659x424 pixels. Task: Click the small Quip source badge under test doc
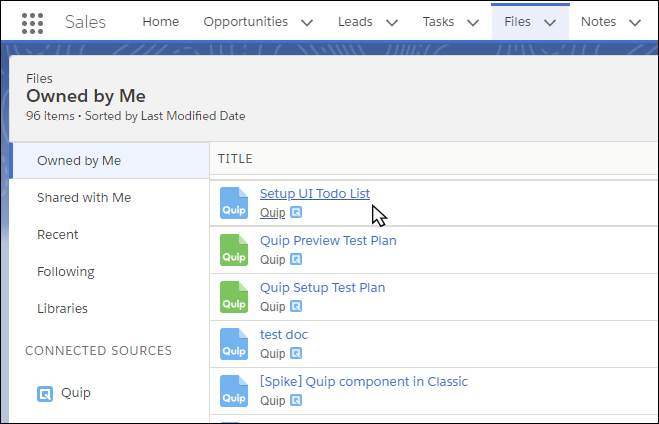click(x=296, y=354)
